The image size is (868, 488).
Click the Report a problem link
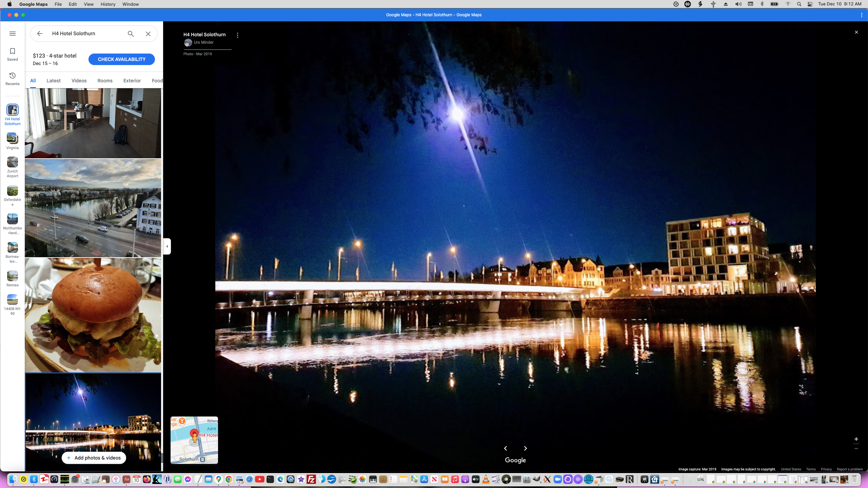point(850,469)
